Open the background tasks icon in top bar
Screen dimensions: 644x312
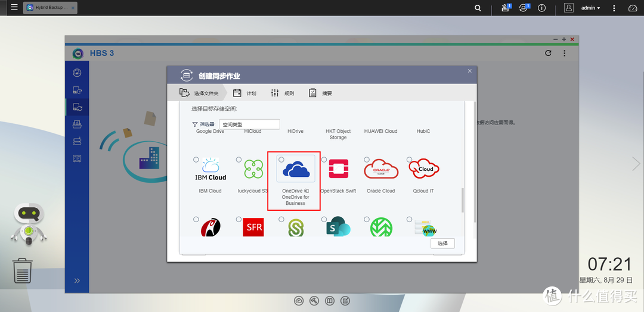506,8
